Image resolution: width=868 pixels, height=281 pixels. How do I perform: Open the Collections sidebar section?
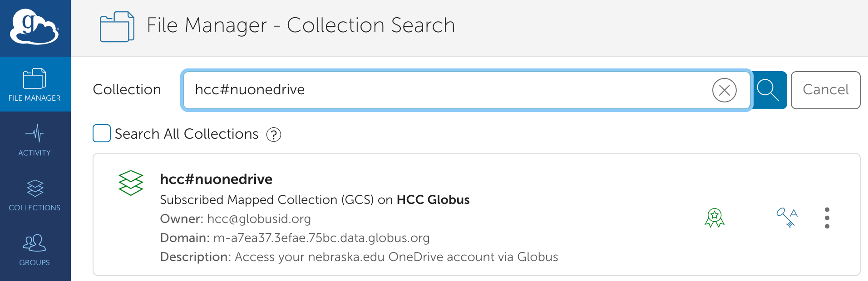(x=35, y=195)
